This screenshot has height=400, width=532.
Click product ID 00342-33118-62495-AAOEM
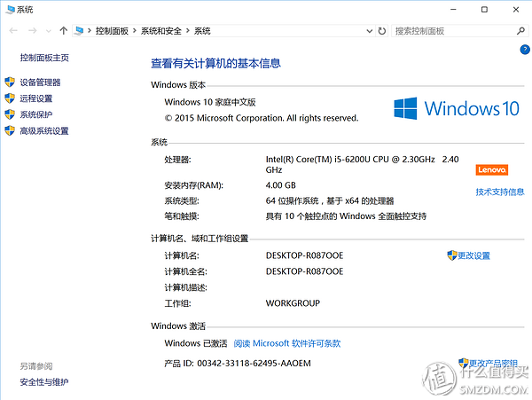coord(254,364)
